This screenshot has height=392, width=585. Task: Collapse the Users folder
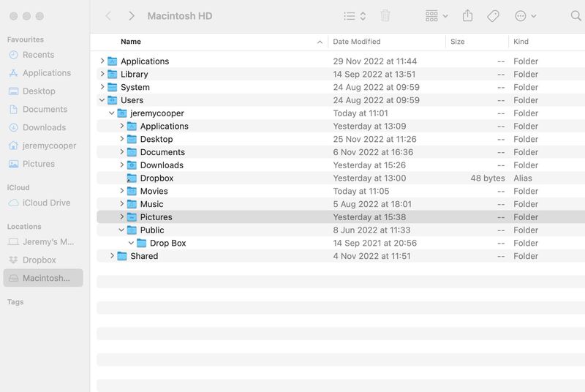(102, 100)
